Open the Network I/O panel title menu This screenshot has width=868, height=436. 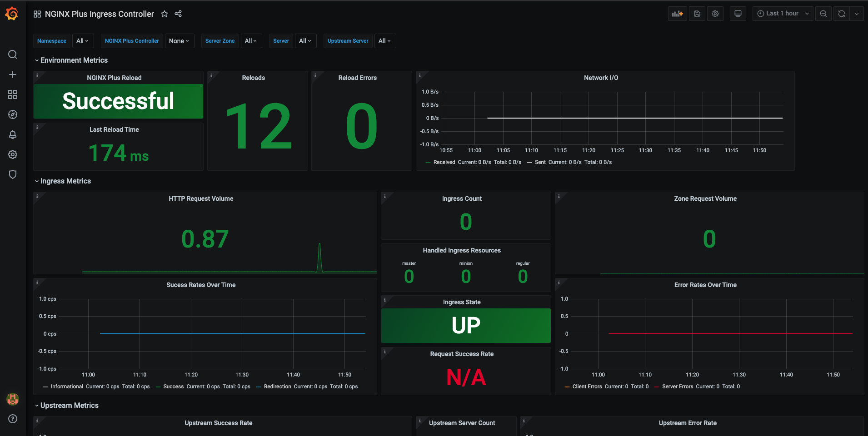tap(601, 78)
